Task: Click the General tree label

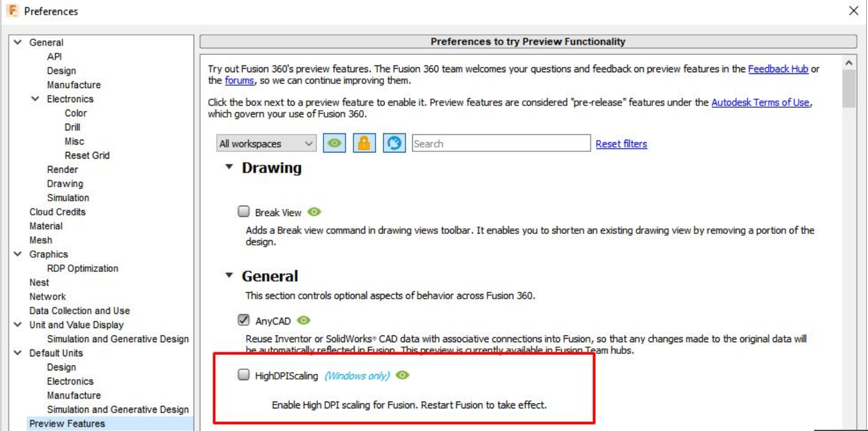Action: [46, 42]
